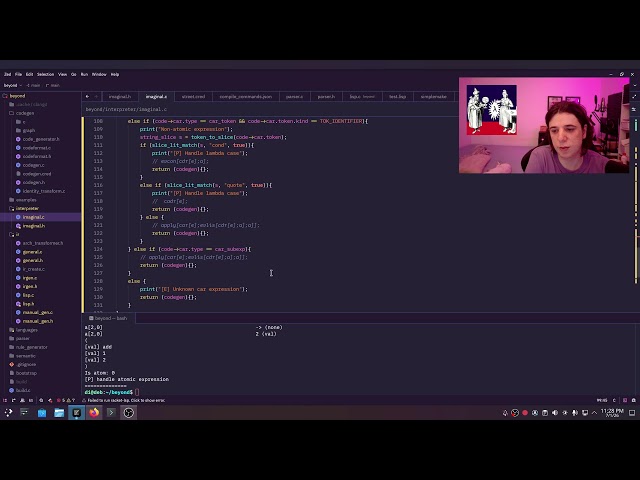Open build.c in project tree

(20, 390)
